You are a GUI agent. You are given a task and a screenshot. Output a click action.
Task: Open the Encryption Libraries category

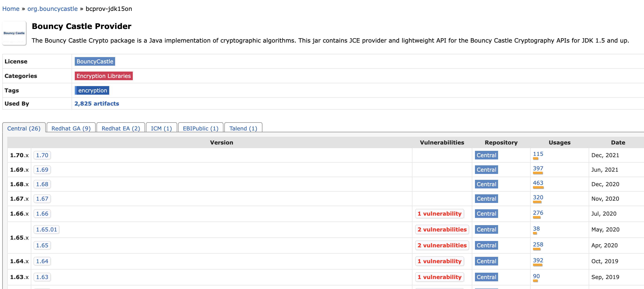point(104,76)
